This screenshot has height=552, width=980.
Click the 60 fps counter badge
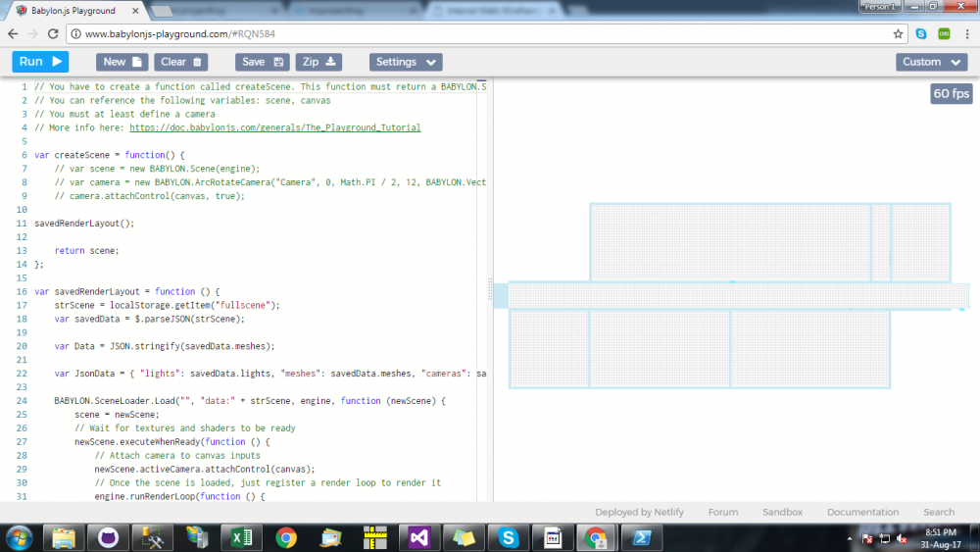(952, 94)
